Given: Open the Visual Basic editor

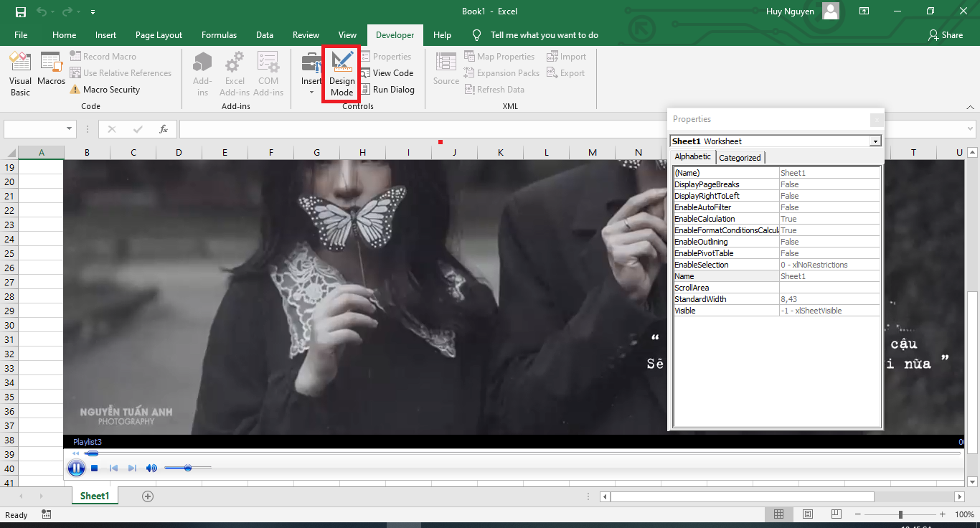Looking at the screenshot, I should (x=20, y=72).
